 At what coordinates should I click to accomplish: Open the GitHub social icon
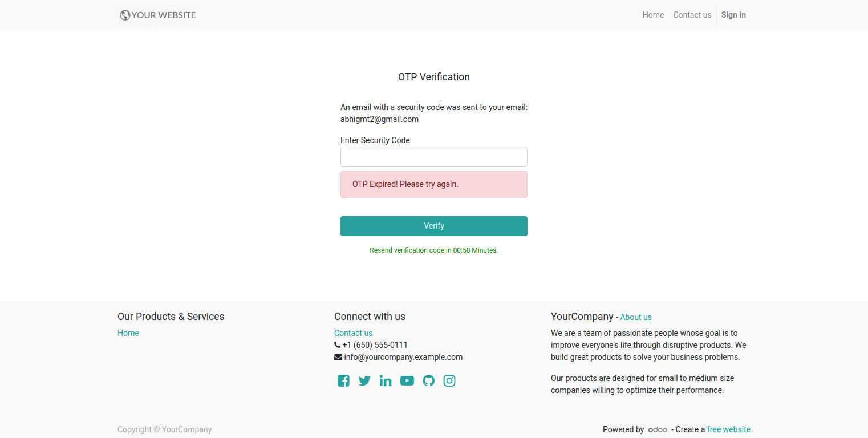428,381
